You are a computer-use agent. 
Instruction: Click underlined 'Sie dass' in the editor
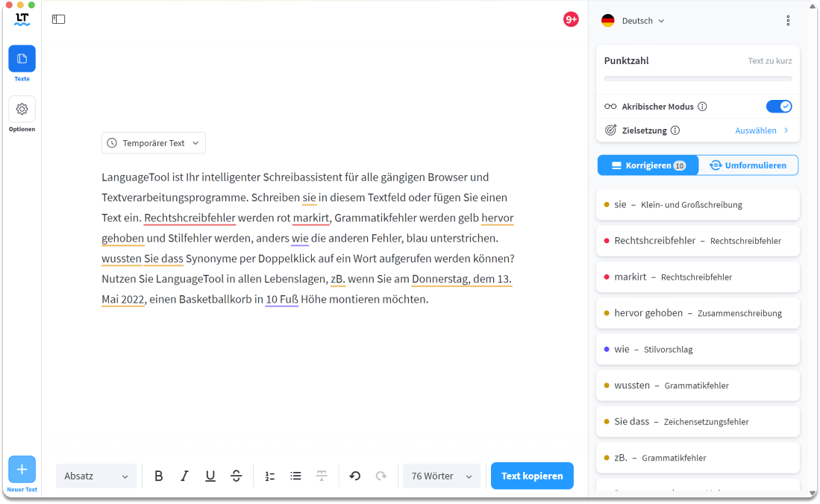[x=163, y=258]
